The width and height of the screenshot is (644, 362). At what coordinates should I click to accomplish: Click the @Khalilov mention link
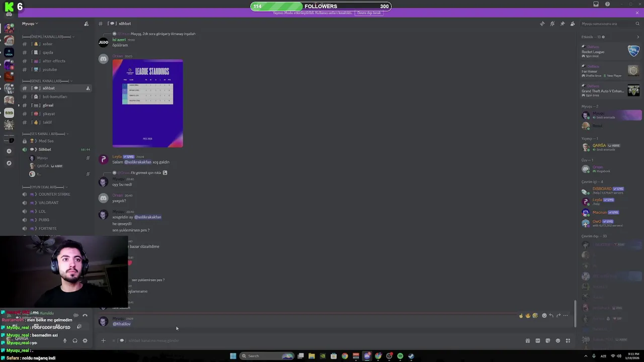pos(122,324)
